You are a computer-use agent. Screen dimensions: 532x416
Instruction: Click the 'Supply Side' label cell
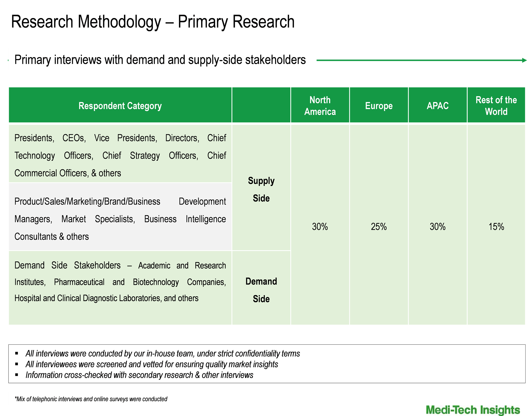coord(261,188)
